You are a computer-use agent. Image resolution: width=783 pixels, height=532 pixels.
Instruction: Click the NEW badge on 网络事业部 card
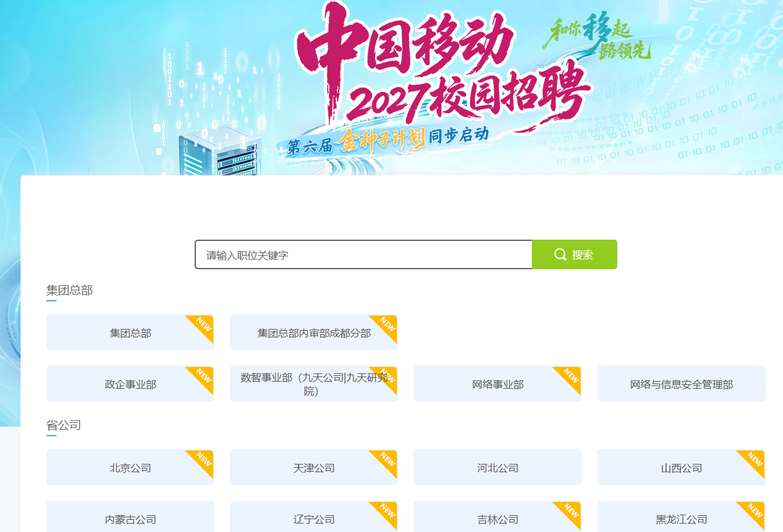pyautogui.click(x=570, y=377)
